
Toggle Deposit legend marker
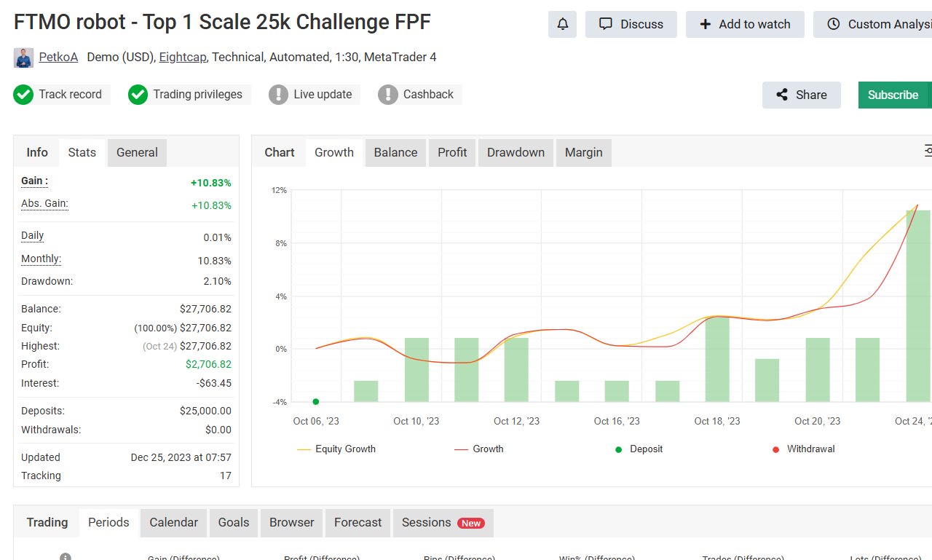click(639, 449)
